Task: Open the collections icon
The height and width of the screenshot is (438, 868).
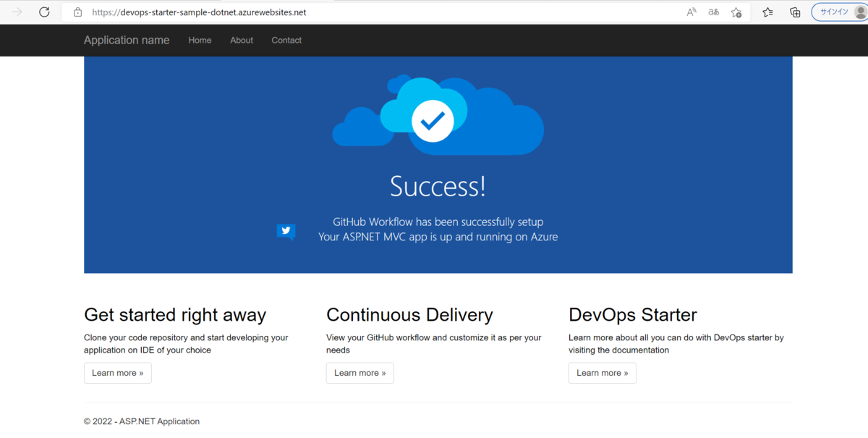Action: pyautogui.click(x=795, y=12)
